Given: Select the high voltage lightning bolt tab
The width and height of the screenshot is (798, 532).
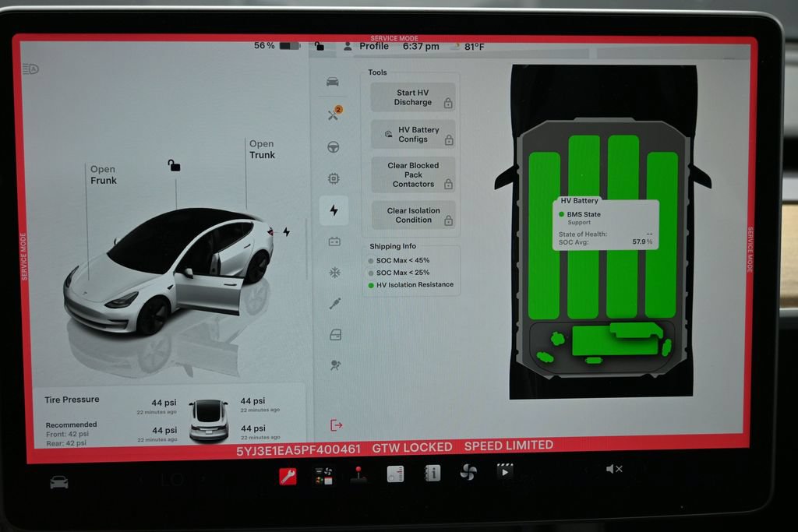Looking at the screenshot, I should (x=334, y=210).
